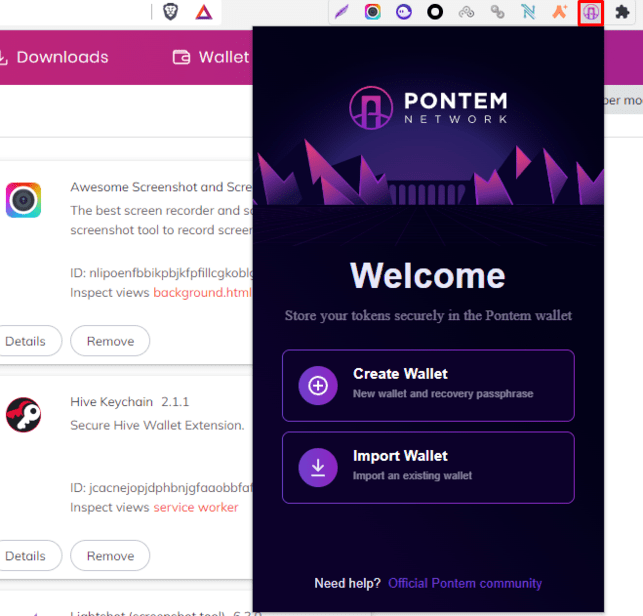Open the purple round face extension
The image size is (643, 616).
(x=404, y=12)
